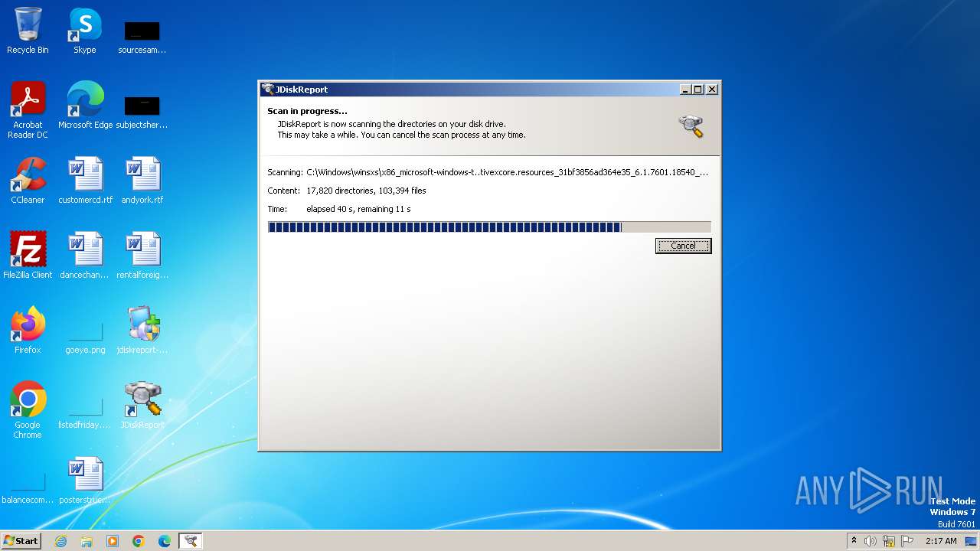Open Windows Media Player from taskbar
The width and height of the screenshot is (980, 551).
(x=113, y=541)
